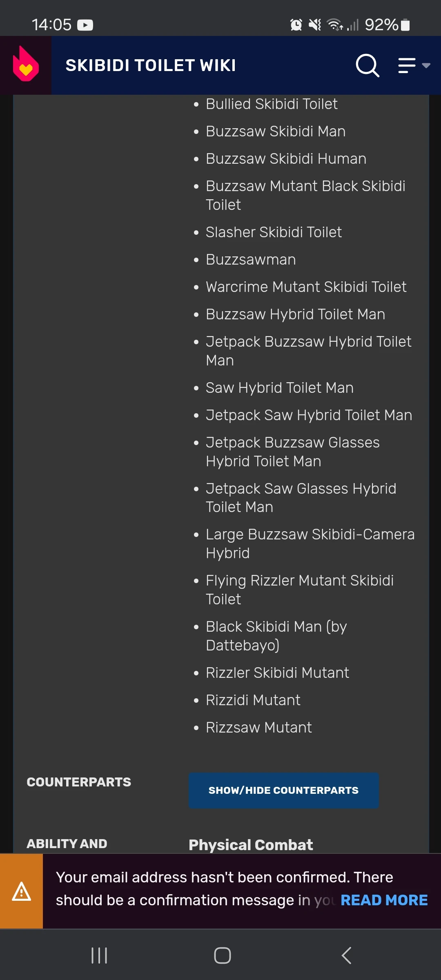
Task: Tap the email warning triangle icon
Action: [21, 891]
